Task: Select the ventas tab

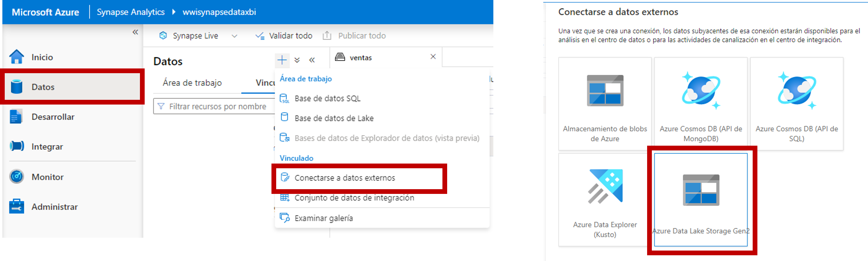Action: click(360, 58)
